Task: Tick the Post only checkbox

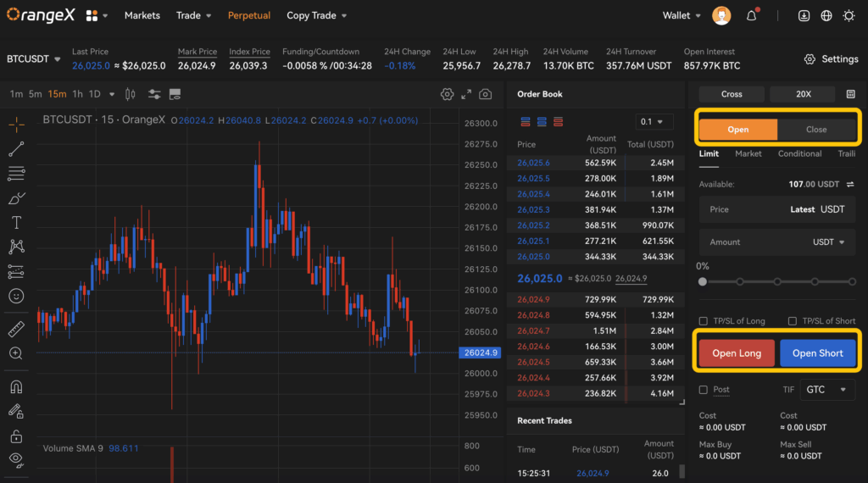Action: pyautogui.click(x=704, y=390)
